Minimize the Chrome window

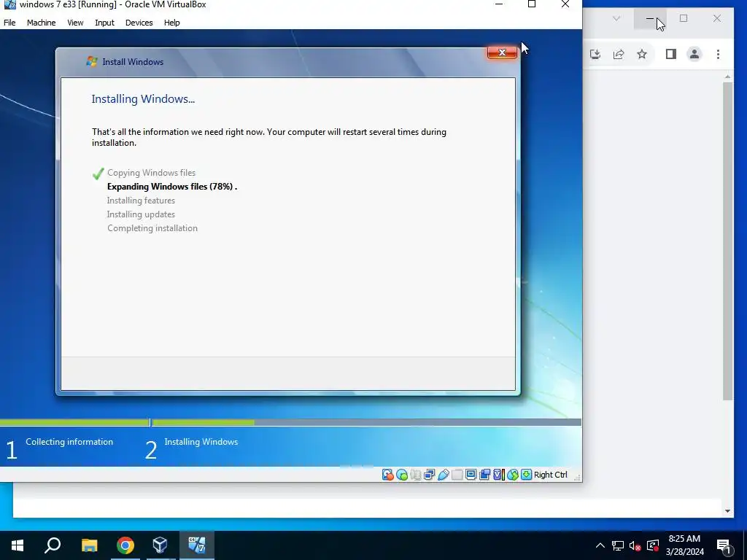coord(650,18)
